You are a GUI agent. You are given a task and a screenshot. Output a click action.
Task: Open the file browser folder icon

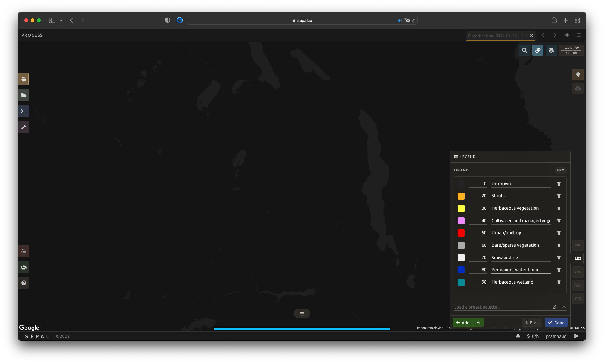[x=24, y=95]
